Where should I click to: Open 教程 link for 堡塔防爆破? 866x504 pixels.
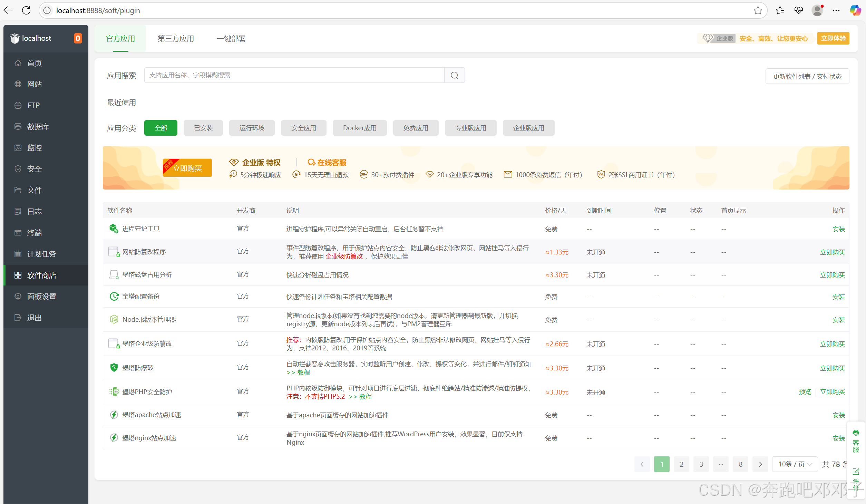(x=303, y=372)
